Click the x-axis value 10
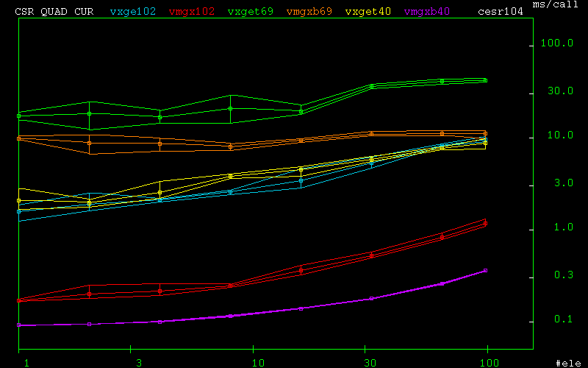Image resolution: width=588 pixels, height=368 pixels. pos(258,363)
